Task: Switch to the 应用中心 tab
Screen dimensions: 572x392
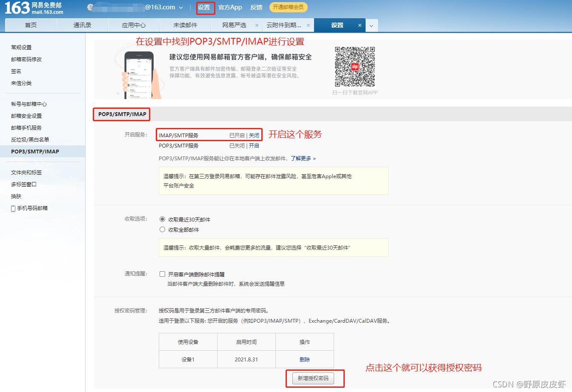Action: (x=134, y=25)
